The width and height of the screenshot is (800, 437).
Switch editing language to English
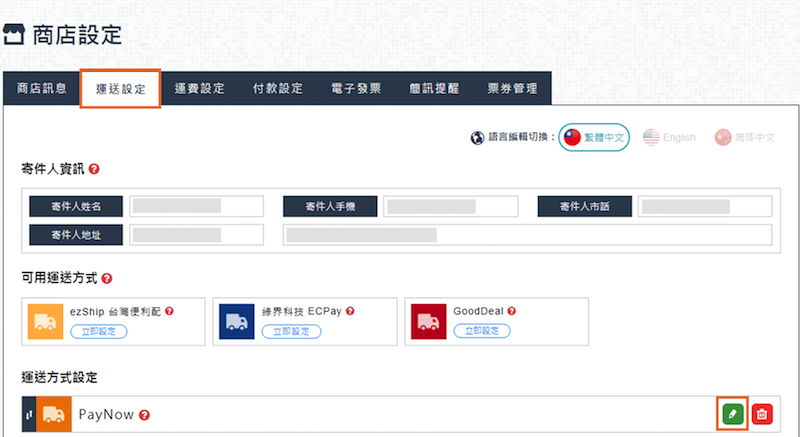pos(669,138)
